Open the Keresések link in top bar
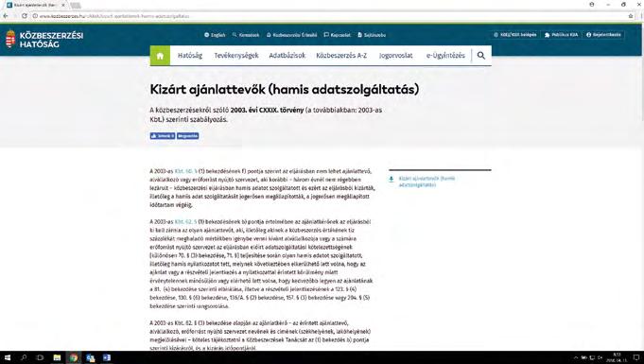This screenshot has height=364, width=644. coord(246,35)
